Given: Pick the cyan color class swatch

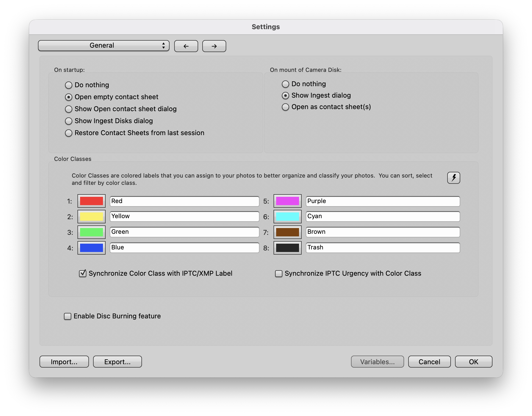Looking at the screenshot, I should [x=287, y=217].
